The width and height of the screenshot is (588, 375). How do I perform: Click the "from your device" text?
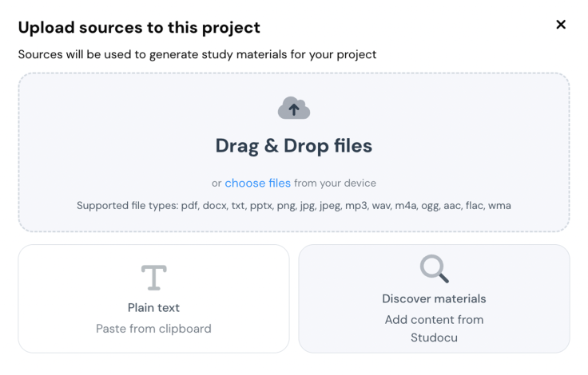pos(335,183)
